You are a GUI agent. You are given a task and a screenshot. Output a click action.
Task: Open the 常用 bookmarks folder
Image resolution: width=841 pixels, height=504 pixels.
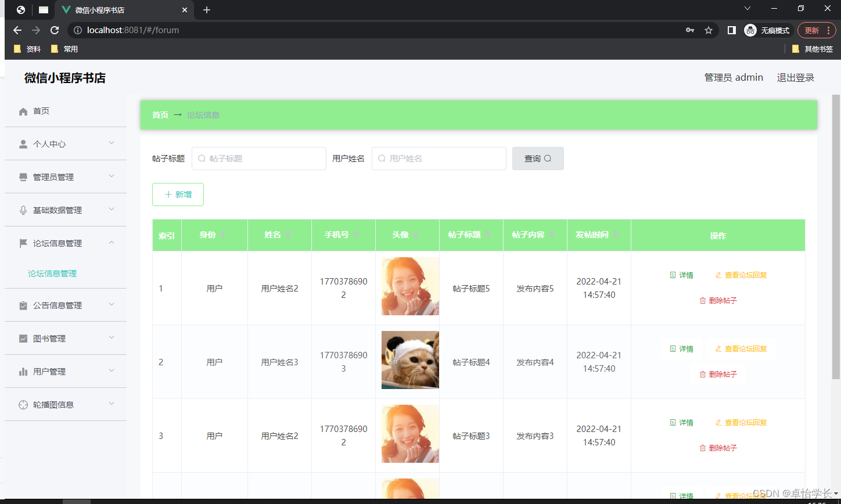click(64, 49)
